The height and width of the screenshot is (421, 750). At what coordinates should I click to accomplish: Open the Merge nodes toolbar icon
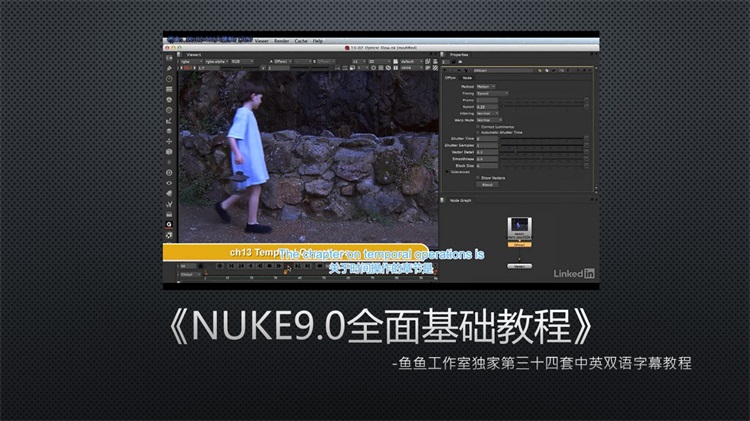coord(169,131)
